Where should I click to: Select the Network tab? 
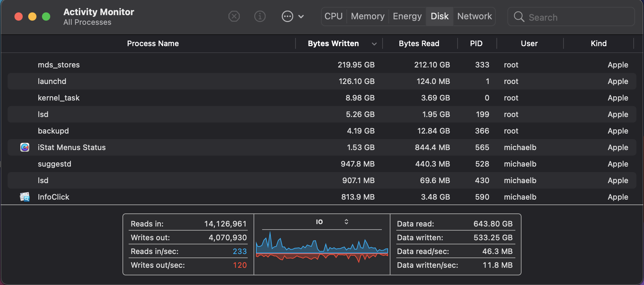pyautogui.click(x=474, y=16)
